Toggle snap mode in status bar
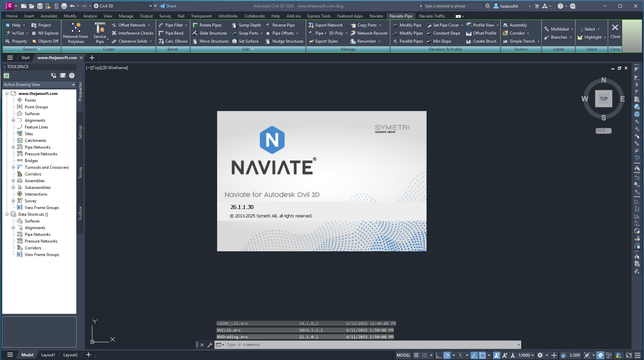 point(425,355)
